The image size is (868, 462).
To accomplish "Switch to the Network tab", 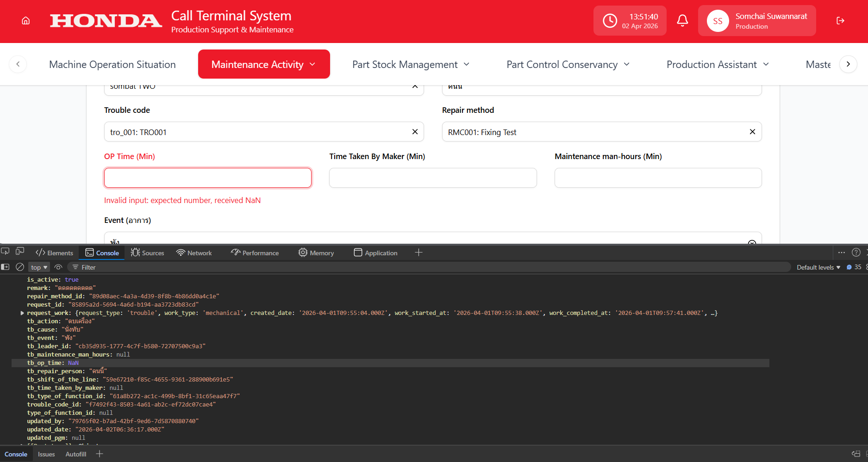I will (194, 253).
